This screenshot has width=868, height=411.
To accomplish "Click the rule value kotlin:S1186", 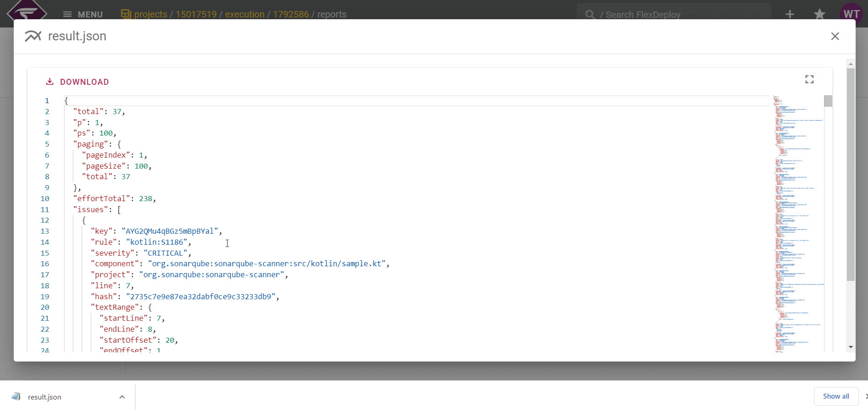I will coord(157,242).
